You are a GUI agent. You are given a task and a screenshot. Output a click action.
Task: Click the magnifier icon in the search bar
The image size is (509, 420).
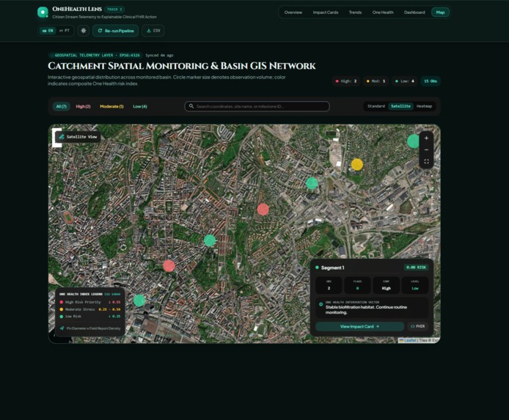tap(191, 106)
